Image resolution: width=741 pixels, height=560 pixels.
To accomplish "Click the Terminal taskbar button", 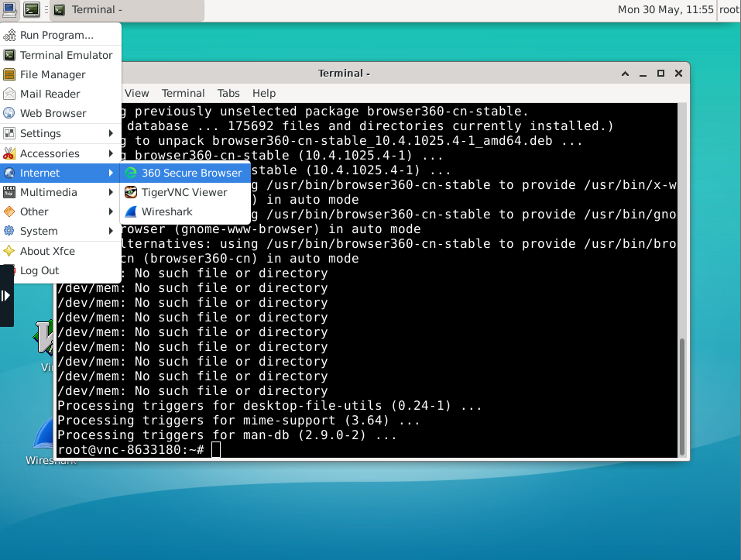I will coord(127,10).
